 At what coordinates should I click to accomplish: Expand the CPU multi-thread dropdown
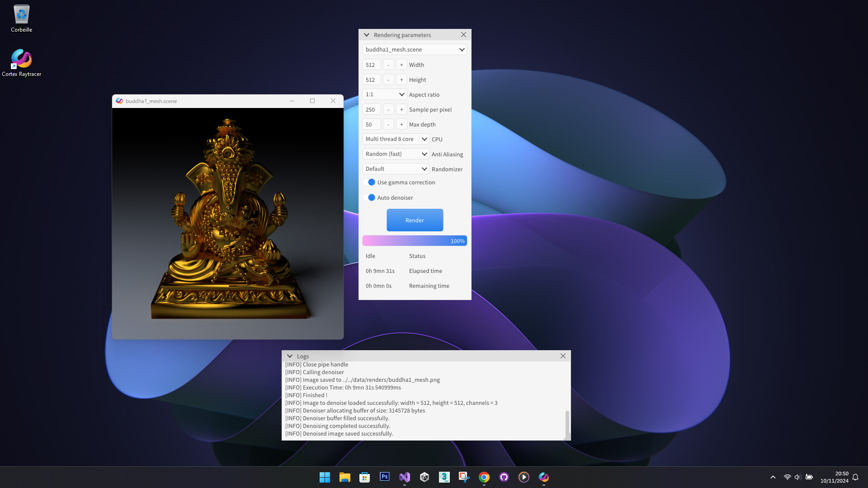tap(424, 139)
